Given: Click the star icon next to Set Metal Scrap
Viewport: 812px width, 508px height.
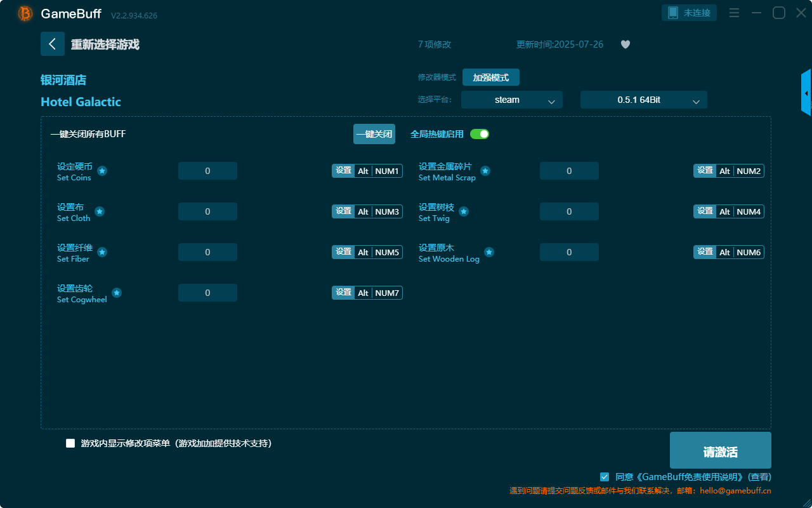Looking at the screenshot, I should 485,171.
